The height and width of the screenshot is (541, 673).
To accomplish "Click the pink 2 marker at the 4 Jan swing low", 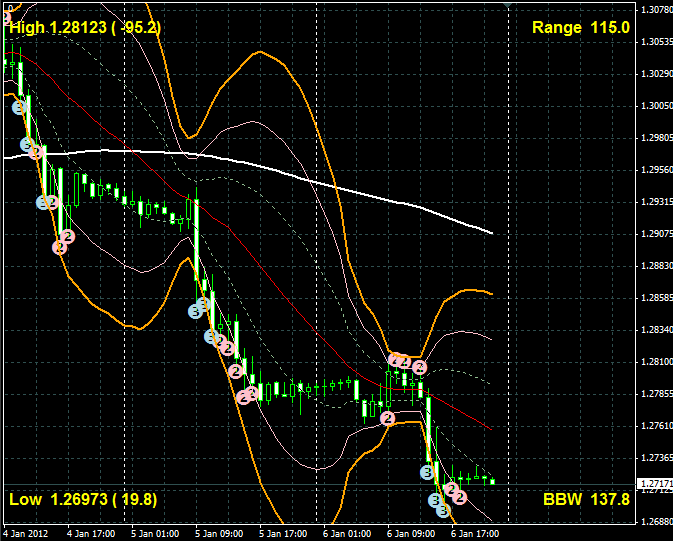I will 59,246.
